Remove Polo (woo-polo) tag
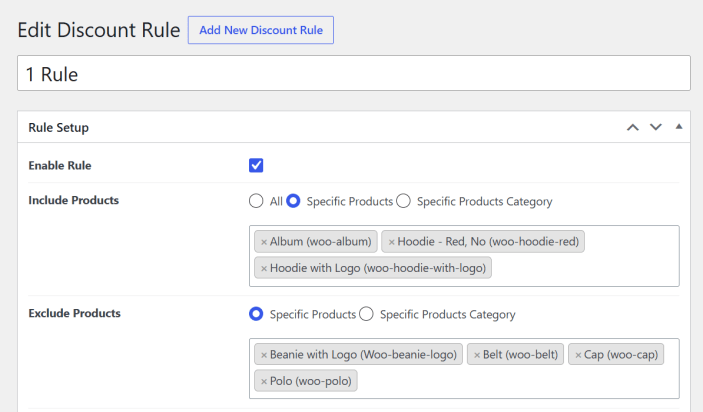Screen dimensions: 703x412 coord(264,382)
